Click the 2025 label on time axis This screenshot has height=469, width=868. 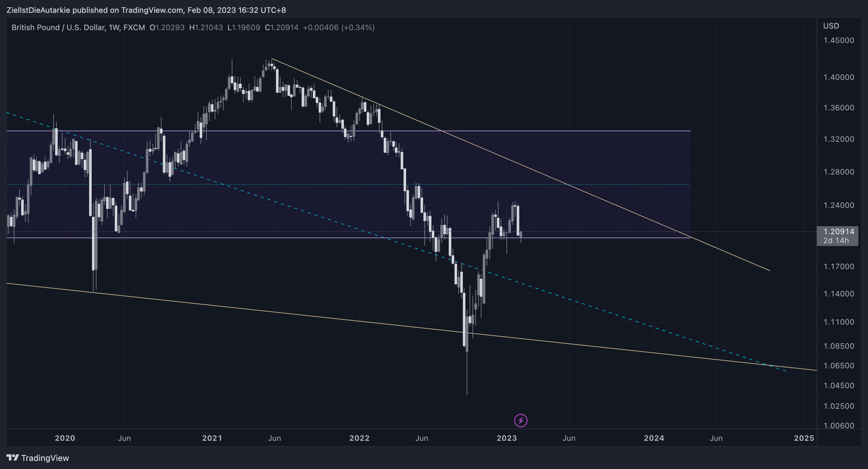[x=804, y=438]
